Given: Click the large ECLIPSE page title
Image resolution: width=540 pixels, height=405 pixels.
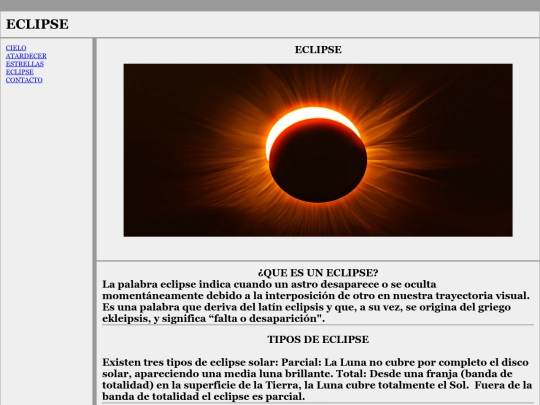Looking at the screenshot, I should (x=37, y=24).
